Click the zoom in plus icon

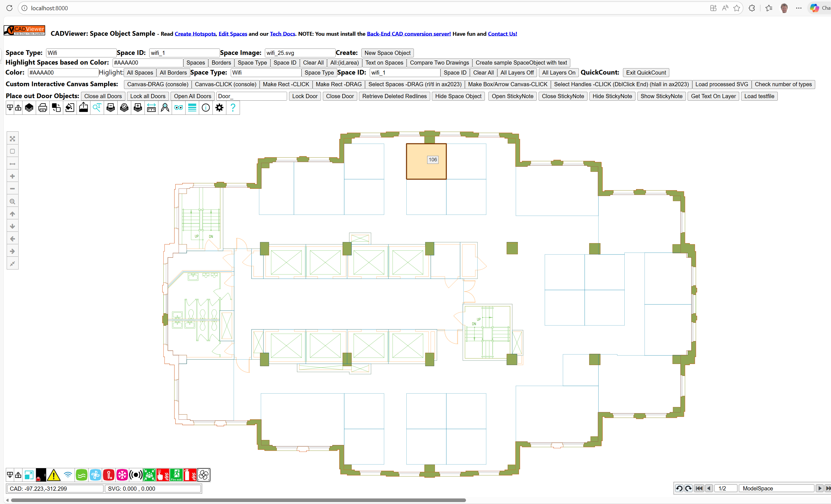tap(12, 176)
